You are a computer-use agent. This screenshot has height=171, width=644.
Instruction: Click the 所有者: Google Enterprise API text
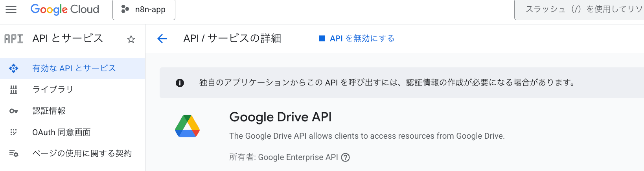[283, 158]
